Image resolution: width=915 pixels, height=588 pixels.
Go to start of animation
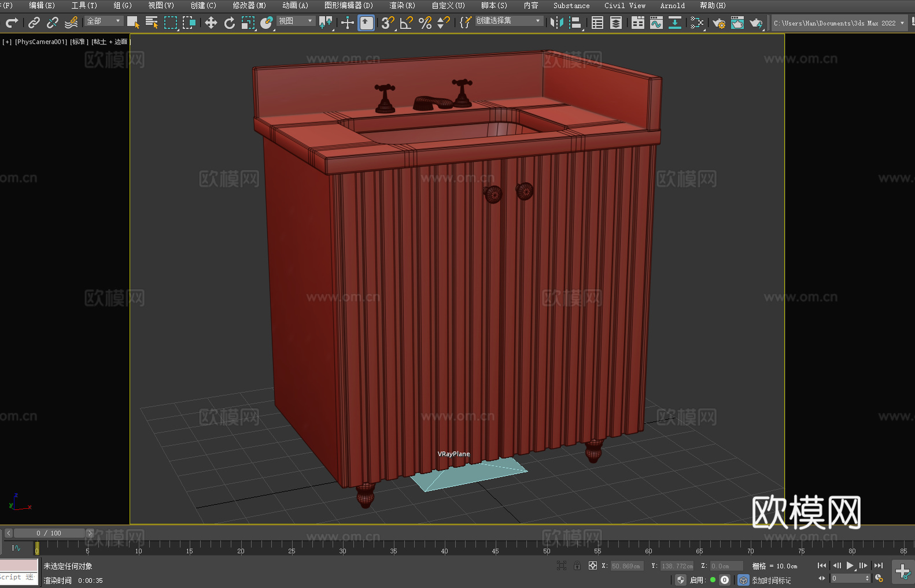pyautogui.click(x=822, y=565)
